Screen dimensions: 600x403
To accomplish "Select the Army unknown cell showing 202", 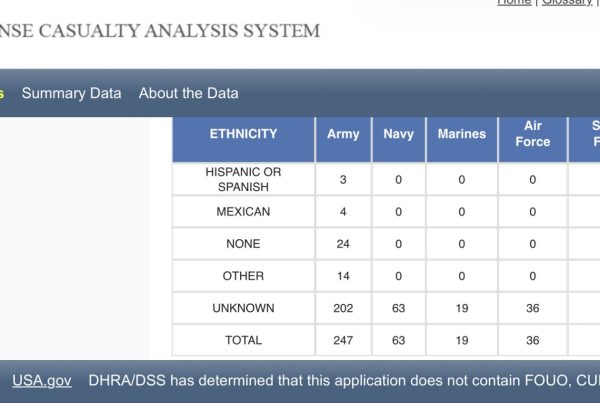I will pyautogui.click(x=343, y=308).
